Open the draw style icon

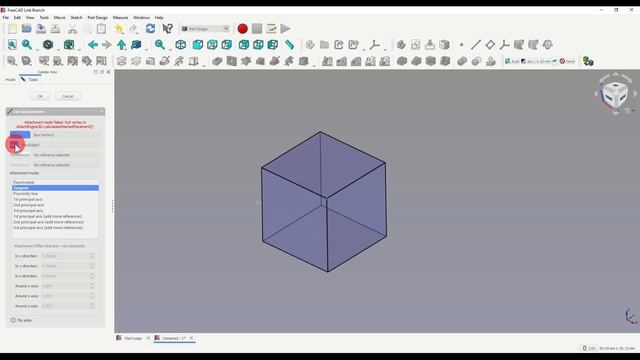48,44
